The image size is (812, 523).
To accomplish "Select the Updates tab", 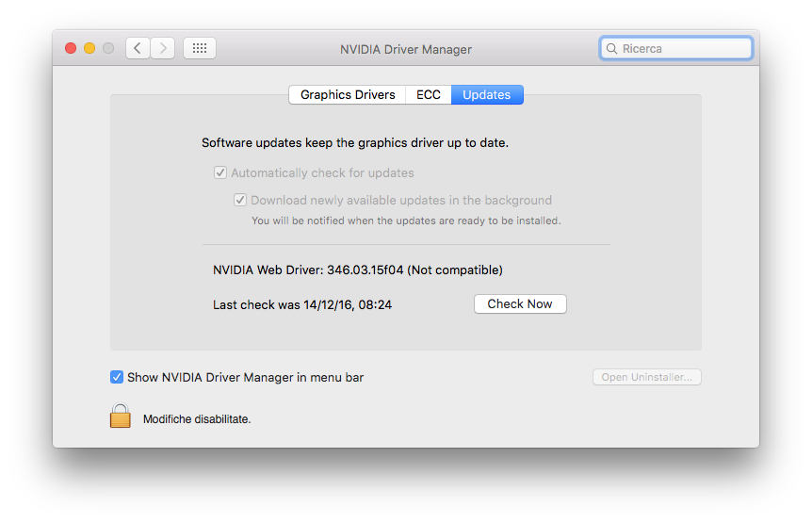I will pyautogui.click(x=487, y=95).
